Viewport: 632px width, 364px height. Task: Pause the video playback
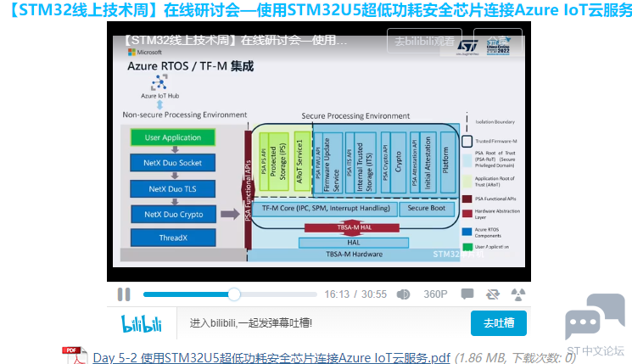124,294
